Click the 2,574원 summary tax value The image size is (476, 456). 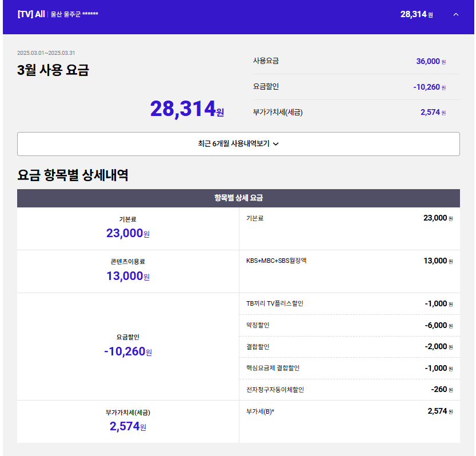(433, 113)
